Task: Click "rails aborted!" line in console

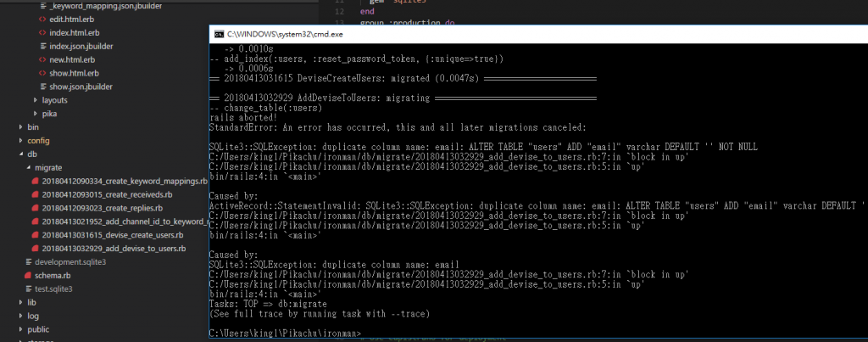Action: tap(242, 118)
